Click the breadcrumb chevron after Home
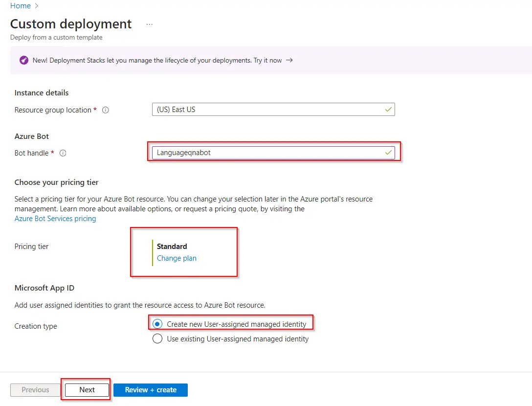 [37, 6]
